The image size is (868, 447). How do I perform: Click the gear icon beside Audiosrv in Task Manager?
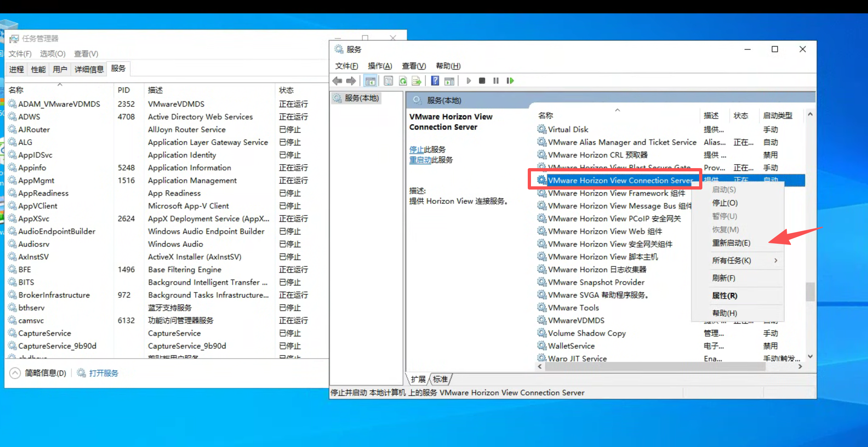point(13,244)
